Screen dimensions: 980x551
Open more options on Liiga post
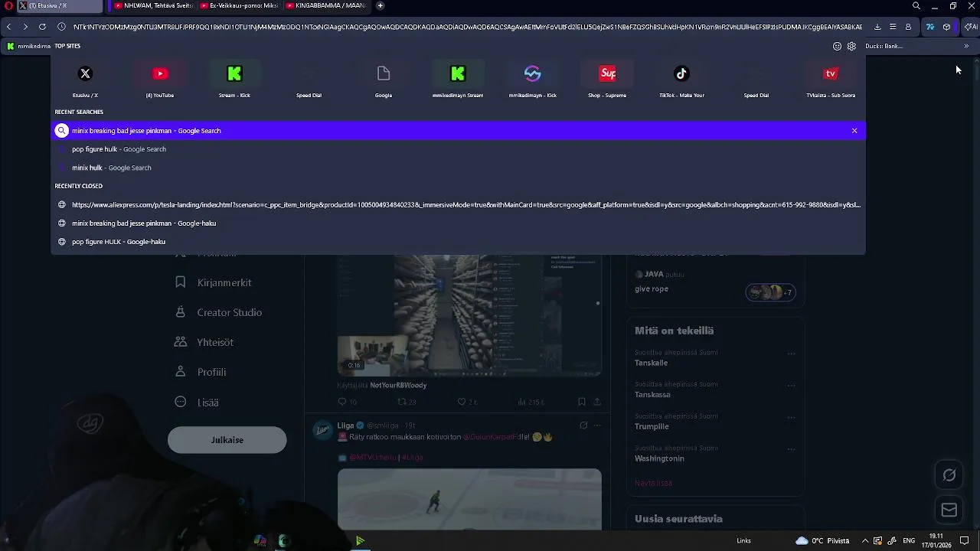[597, 425]
